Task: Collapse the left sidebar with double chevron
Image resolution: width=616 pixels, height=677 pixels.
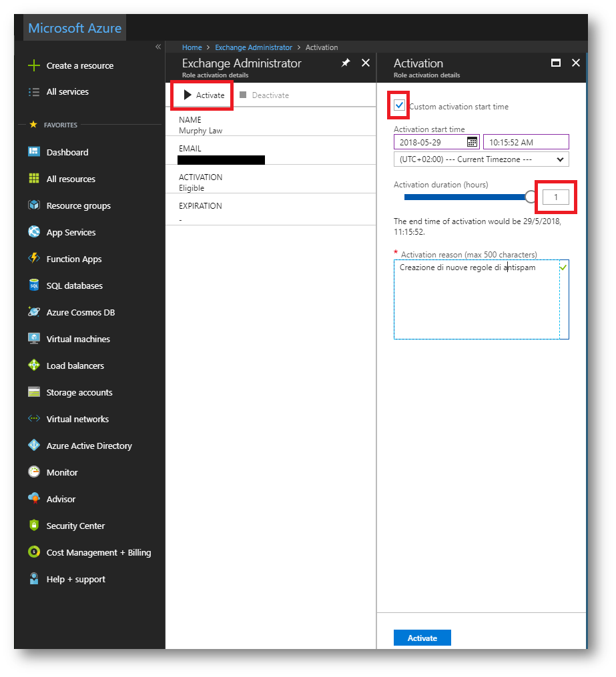Action: [x=158, y=47]
